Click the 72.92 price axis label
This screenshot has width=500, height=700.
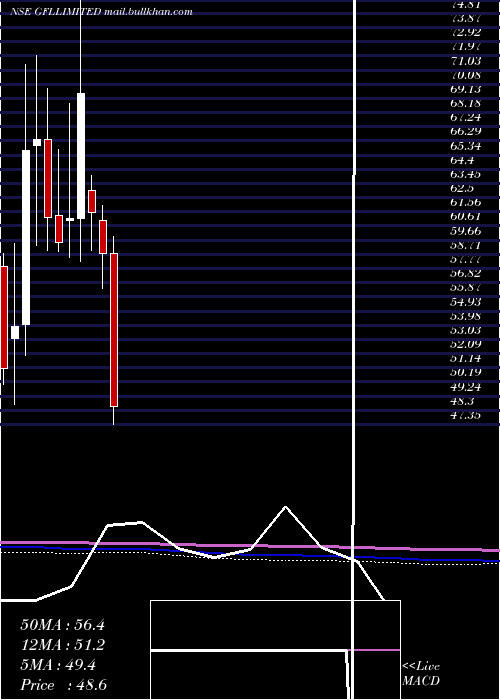click(466, 32)
